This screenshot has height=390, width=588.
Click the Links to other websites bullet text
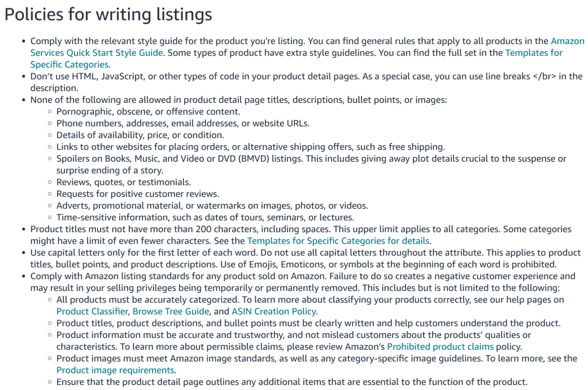tap(250, 147)
